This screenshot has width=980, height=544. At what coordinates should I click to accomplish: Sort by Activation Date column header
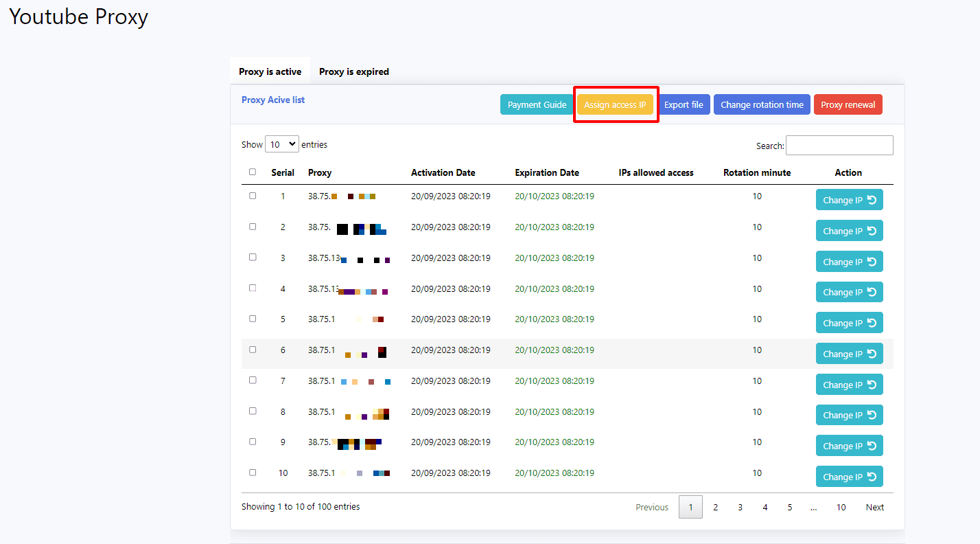443,172
